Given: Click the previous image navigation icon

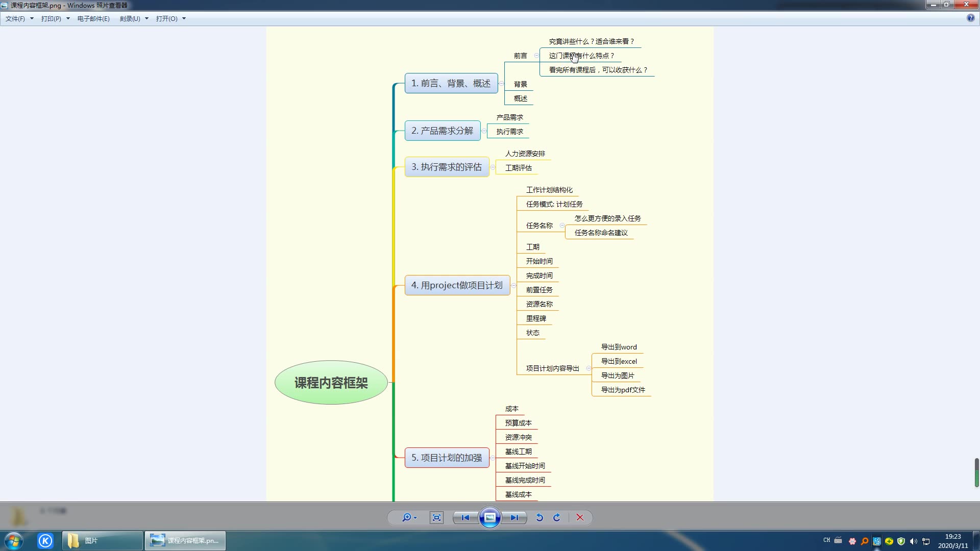Looking at the screenshot, I should [466, 517].
